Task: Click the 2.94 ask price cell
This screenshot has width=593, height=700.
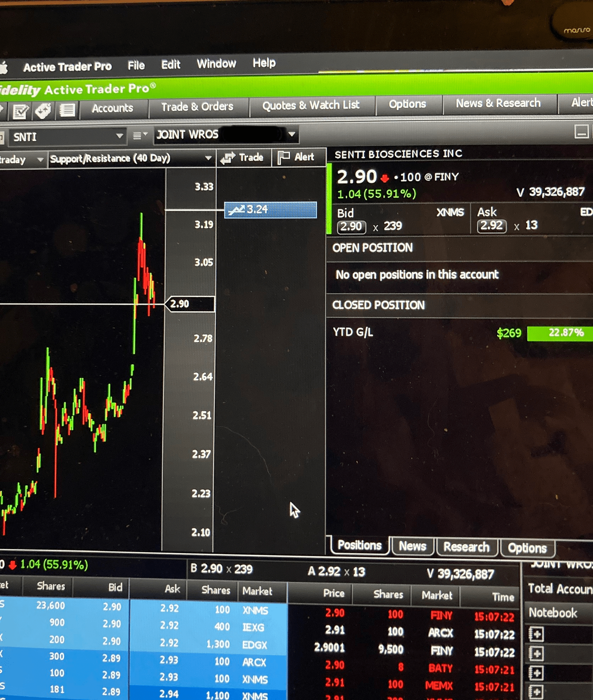Action: point(168,694)
